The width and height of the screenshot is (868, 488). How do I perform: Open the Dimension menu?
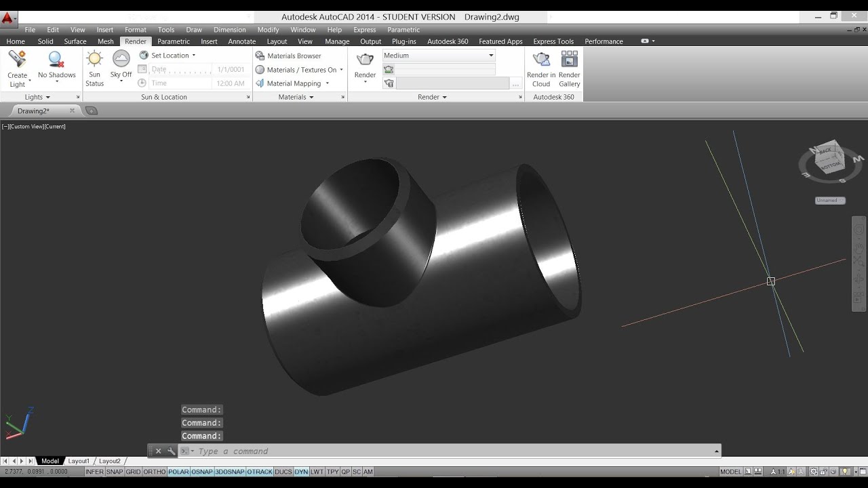click(230, 30)
